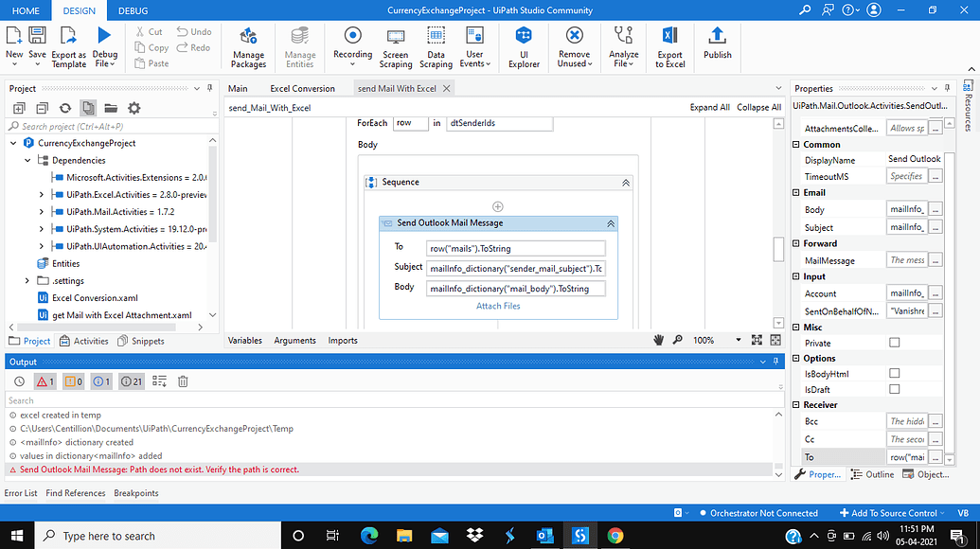
Task: Clear the Output panel with trash icon
Action: point(183,381)
